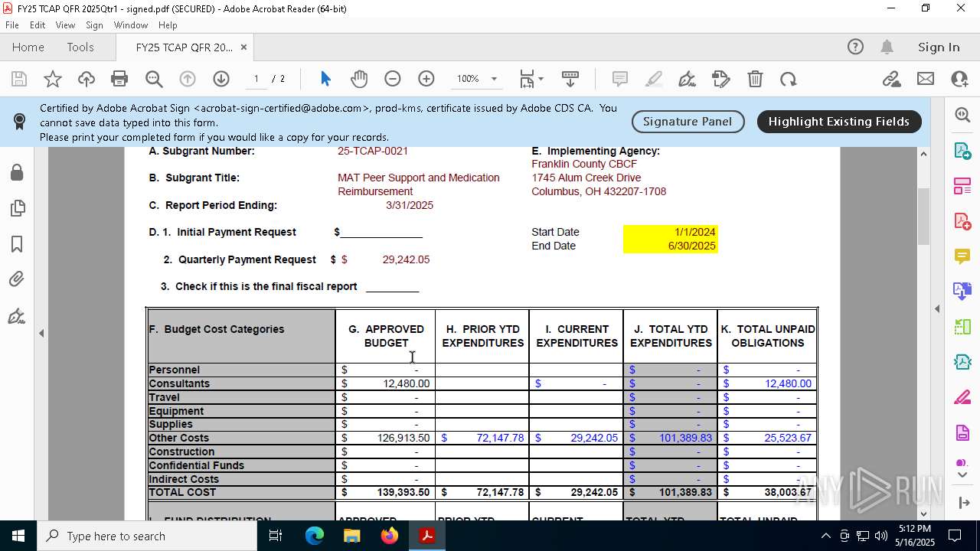Launch Microsoft Edge from the taskbar

click(x=315, y=536)
